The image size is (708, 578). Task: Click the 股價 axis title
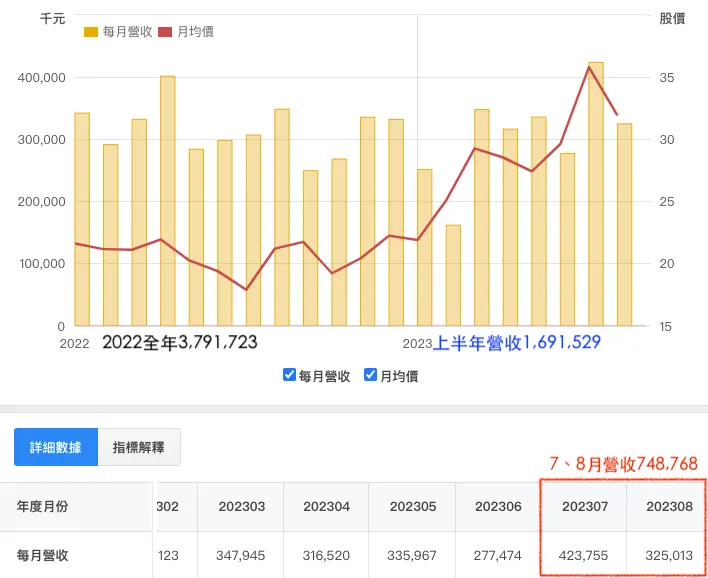coord(672,19)
